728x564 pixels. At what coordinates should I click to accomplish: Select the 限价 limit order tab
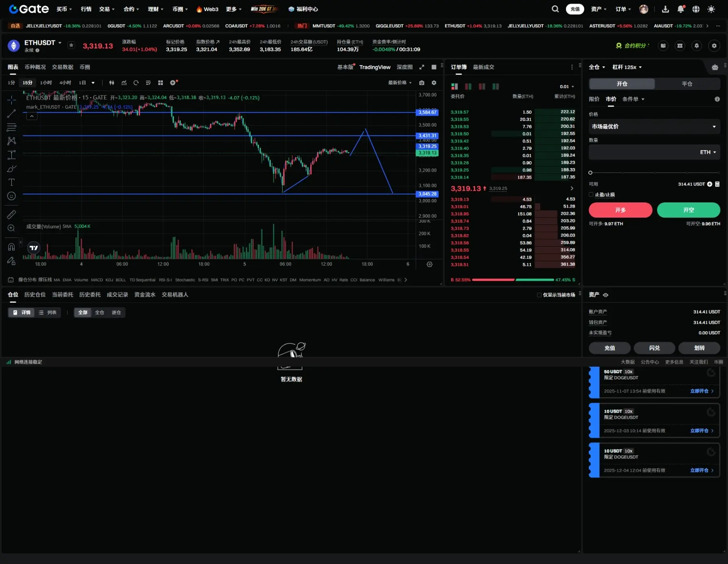(x=594, y=99)
